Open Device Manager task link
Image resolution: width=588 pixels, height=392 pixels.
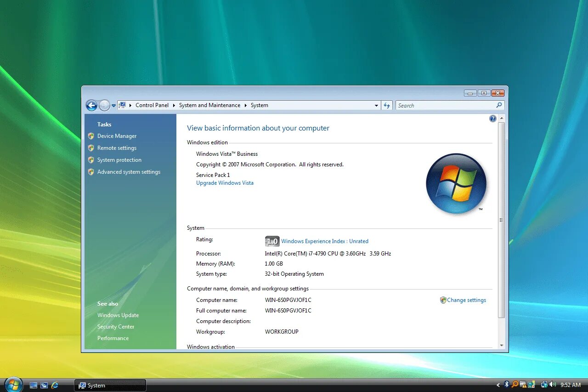click(117, 136)
